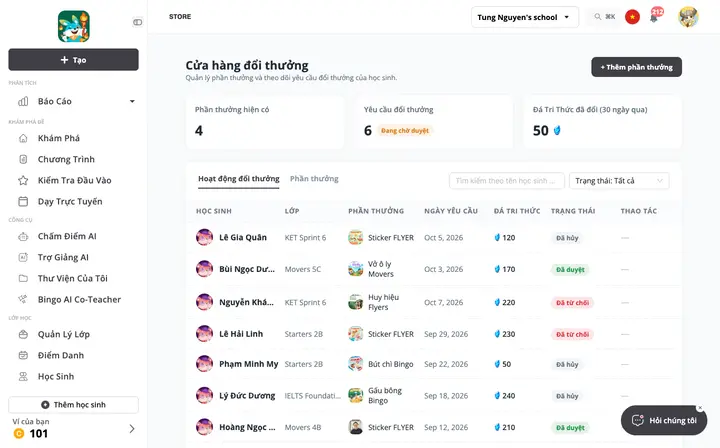Image resolution: width=720 pixels, height=448 pixels.
Task: Open Học Sinh students icon
Action: pyautogui.click(x=23, y=376)
